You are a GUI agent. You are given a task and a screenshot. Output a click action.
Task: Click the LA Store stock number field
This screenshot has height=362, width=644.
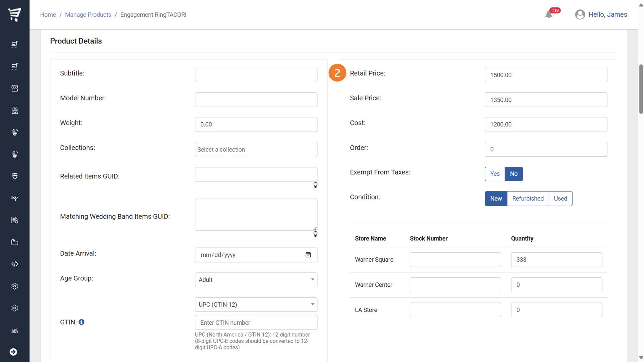click(455, 310)
